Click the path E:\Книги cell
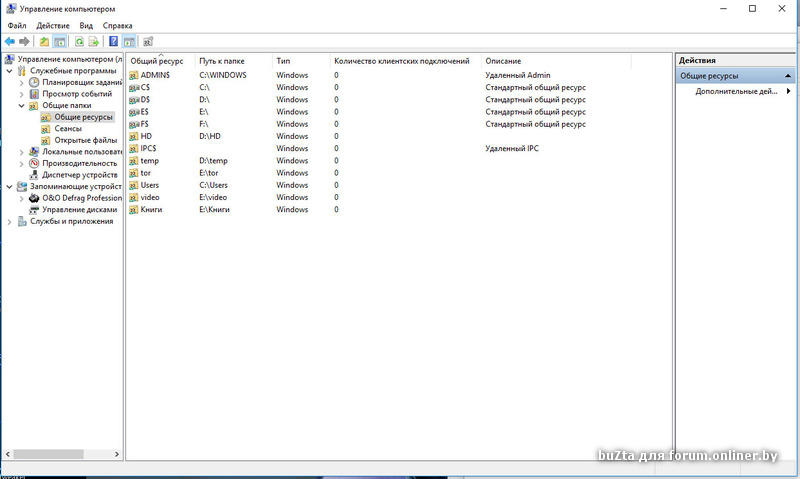The image size is (800, 479). click(x=214, y=210)
